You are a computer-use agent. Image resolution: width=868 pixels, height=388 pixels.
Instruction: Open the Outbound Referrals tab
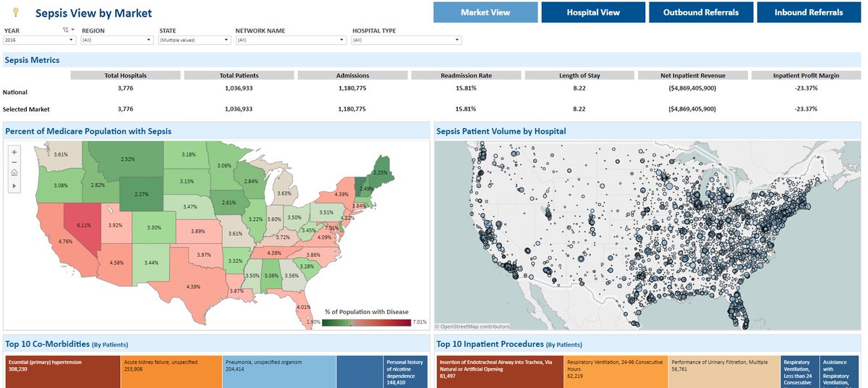[x=701, y=12]
